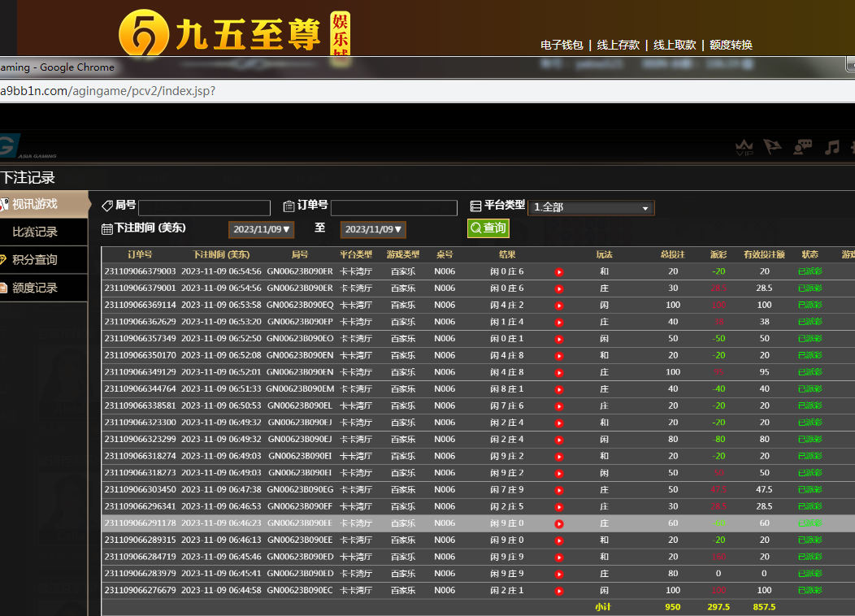This screenshot has height=616, width=855.
Task: Play video replay for order 231109066369114
Action: point(559,306)
